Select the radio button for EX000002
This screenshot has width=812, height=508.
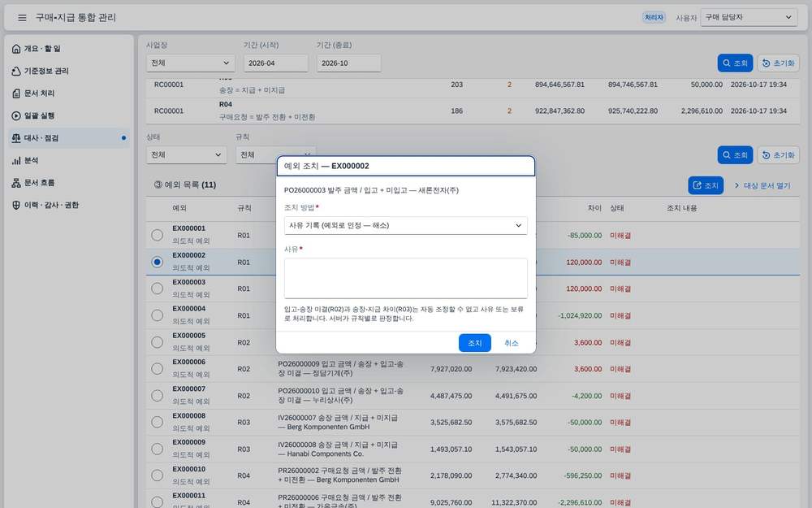pyautogui.click(x=157, y=262)
